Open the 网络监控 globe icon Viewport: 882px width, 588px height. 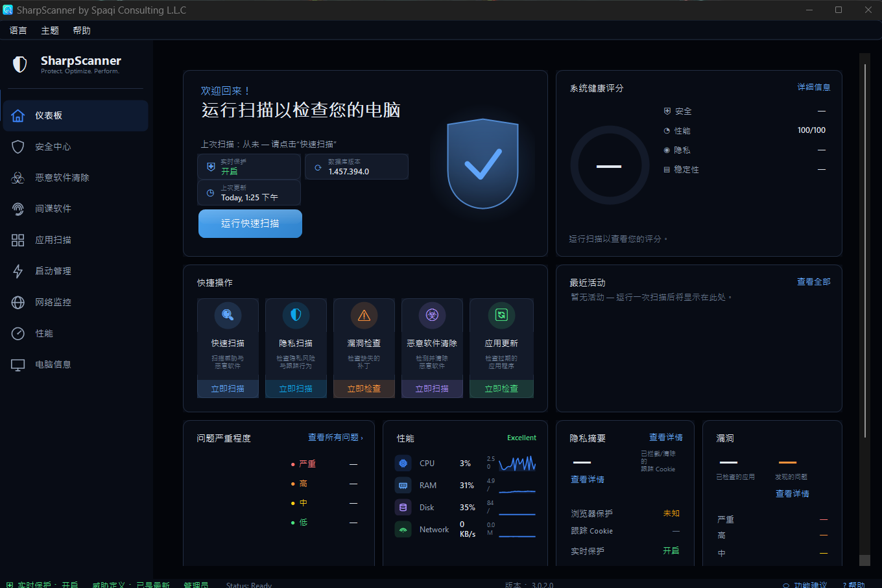18,302
